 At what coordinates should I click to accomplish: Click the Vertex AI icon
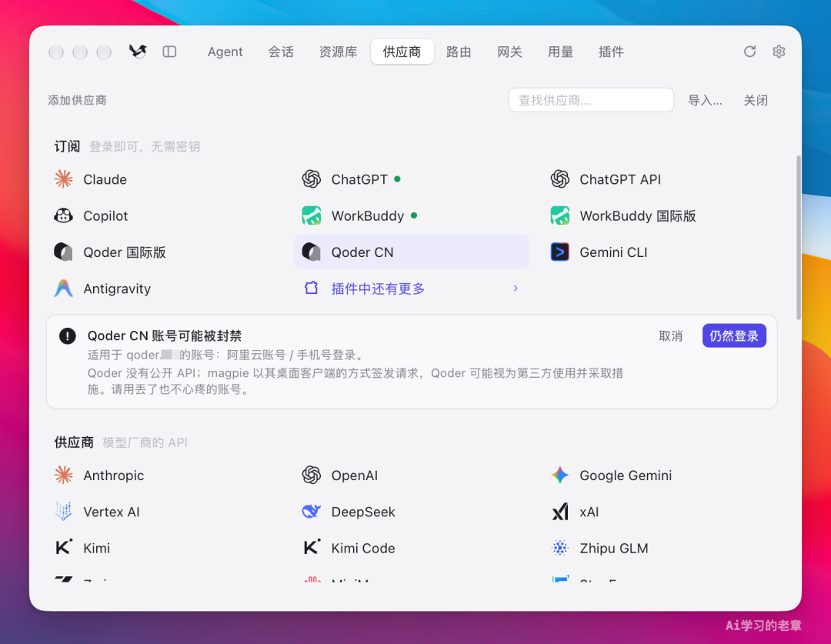(64, 512)
